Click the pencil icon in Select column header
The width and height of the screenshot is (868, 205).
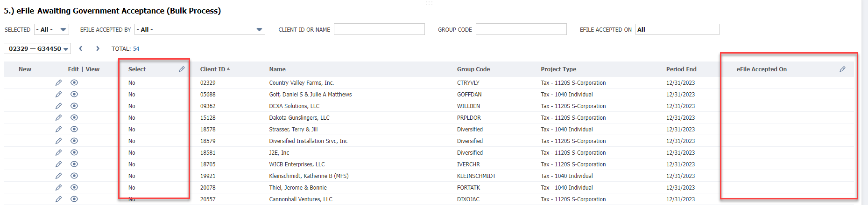[x=182, y=69]
